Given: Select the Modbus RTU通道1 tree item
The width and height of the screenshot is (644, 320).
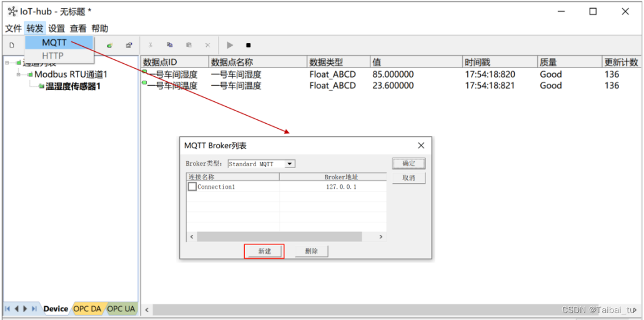Looking at the screenshot, I should [x=71, y=75].
